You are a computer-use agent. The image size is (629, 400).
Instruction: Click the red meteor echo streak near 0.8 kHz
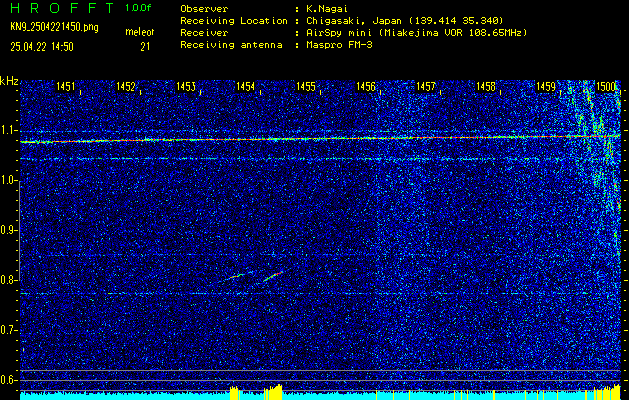coord(274,276)
